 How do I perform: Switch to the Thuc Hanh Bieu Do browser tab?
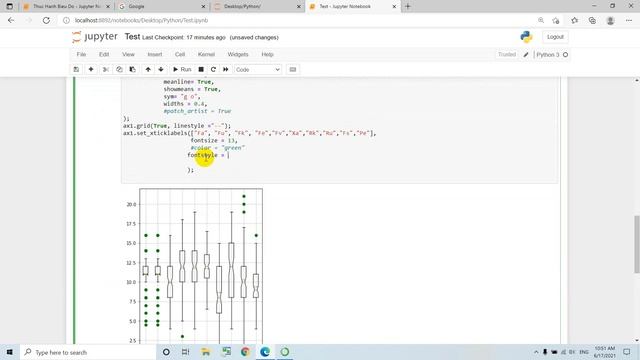coord(67,7)
